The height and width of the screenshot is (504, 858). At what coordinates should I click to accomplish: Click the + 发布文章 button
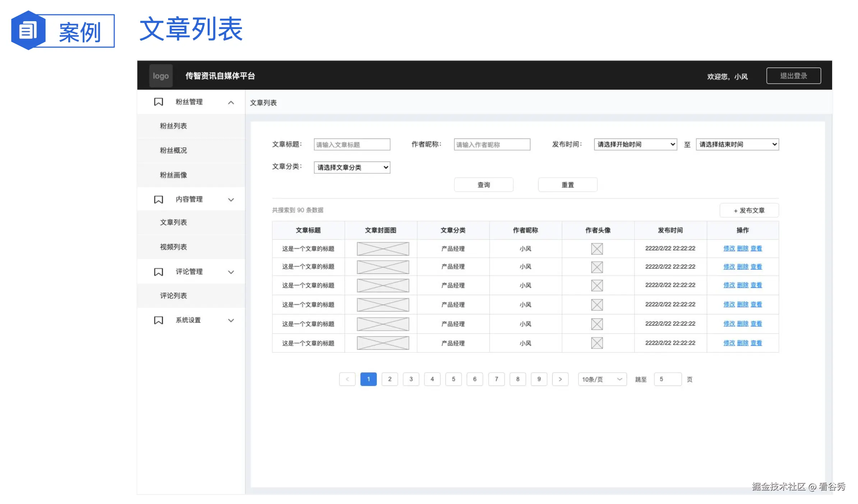coord(749,210)
